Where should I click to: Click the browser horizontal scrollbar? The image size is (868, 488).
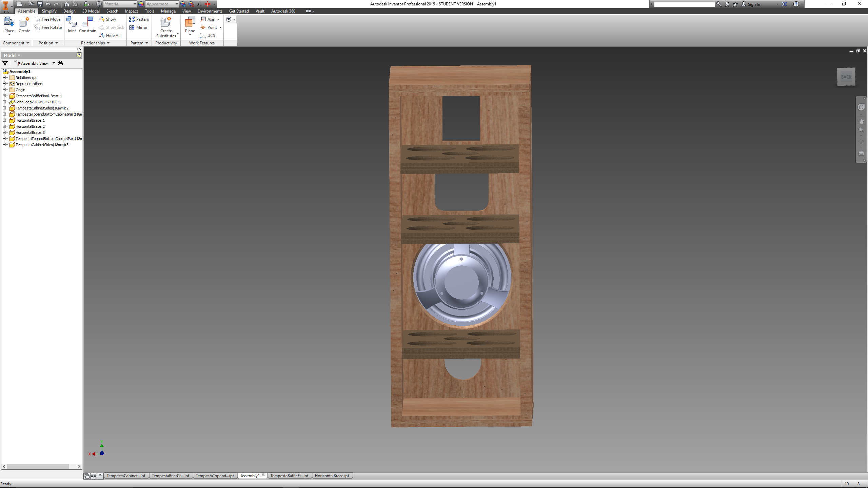[38, 466]
